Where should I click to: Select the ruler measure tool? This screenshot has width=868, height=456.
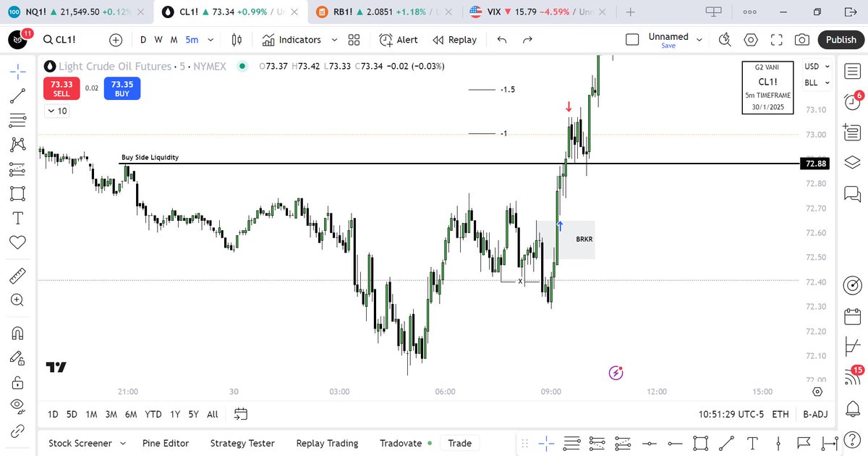(18, 275)
